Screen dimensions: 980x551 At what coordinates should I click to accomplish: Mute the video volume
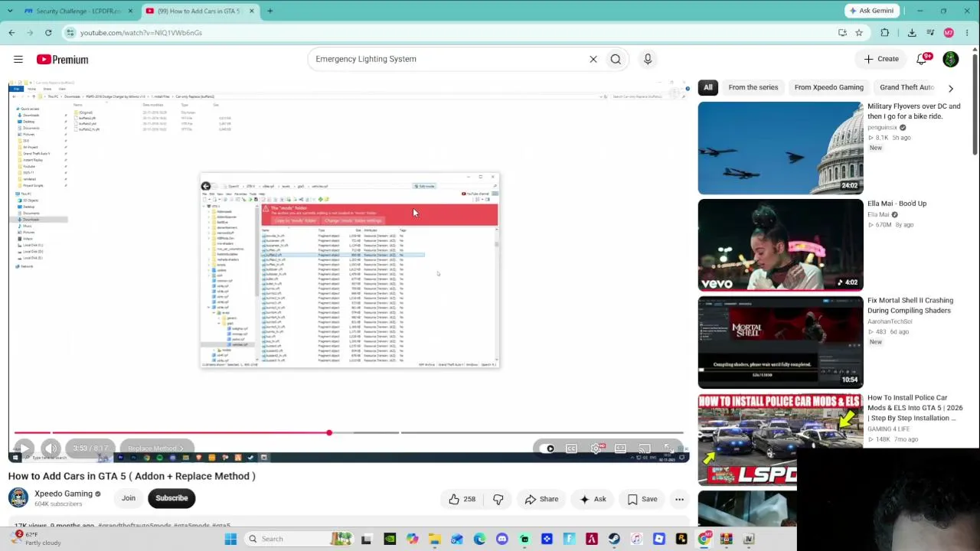click(51, 448)
